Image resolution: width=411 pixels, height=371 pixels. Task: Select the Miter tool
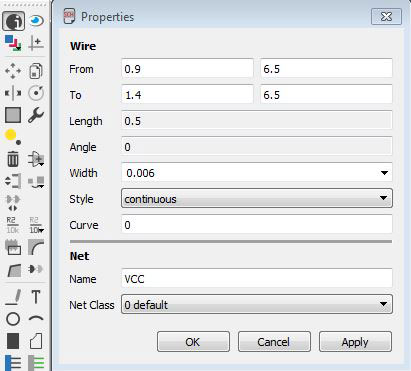(36, 247)
